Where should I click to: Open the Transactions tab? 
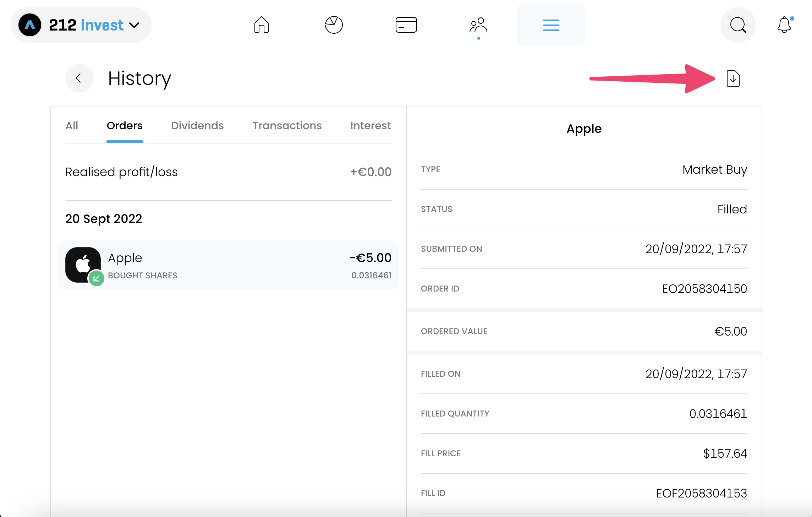[x=287, y=126]
